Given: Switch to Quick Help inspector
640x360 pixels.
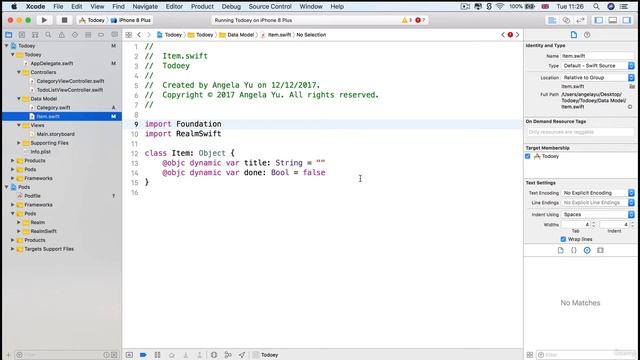Looking at the screenshot, I should coord(587,35).
